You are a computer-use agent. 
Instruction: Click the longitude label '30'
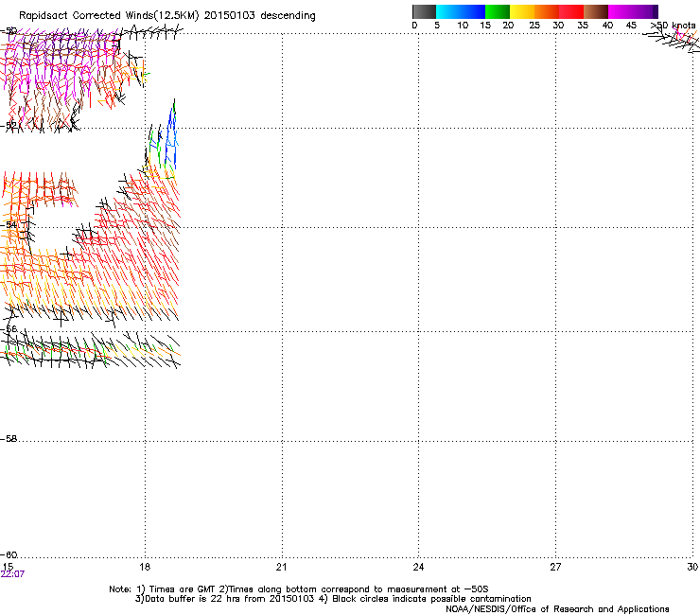coord(692,567)
